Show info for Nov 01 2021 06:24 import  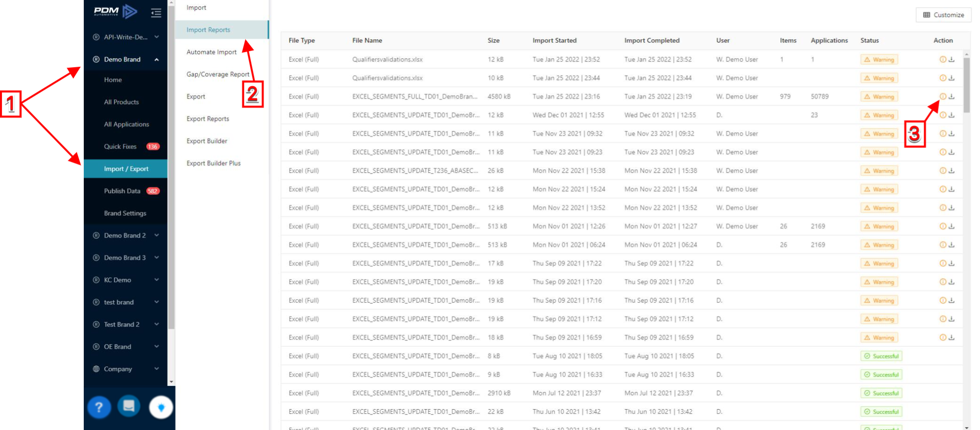click(x=943, y=245)
